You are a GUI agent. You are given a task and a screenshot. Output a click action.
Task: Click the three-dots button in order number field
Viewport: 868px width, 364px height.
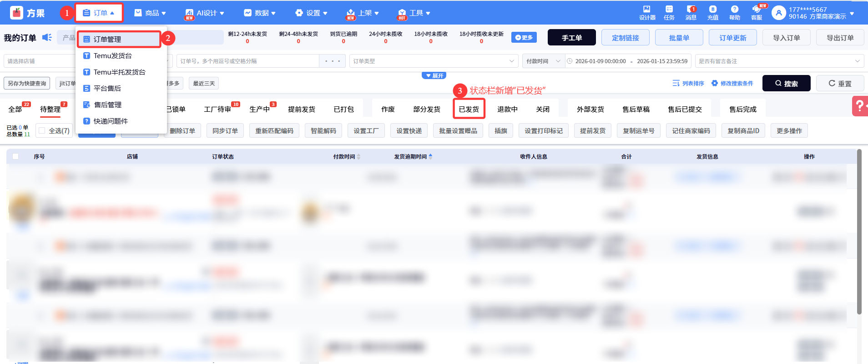pos(333,61)
